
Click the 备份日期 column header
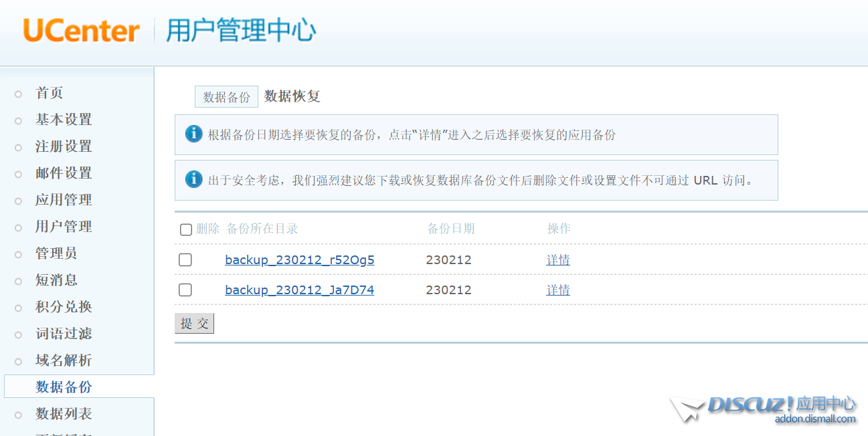point(451,229)
